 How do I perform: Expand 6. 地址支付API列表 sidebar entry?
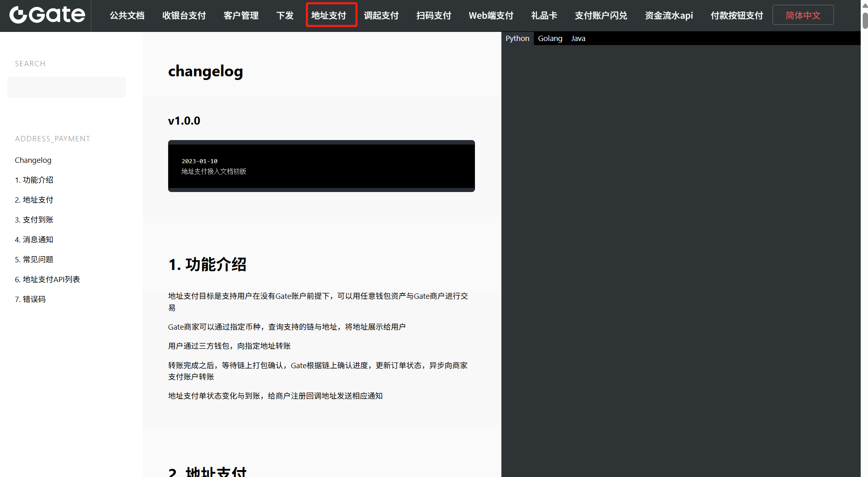click(x=48, y=279)
